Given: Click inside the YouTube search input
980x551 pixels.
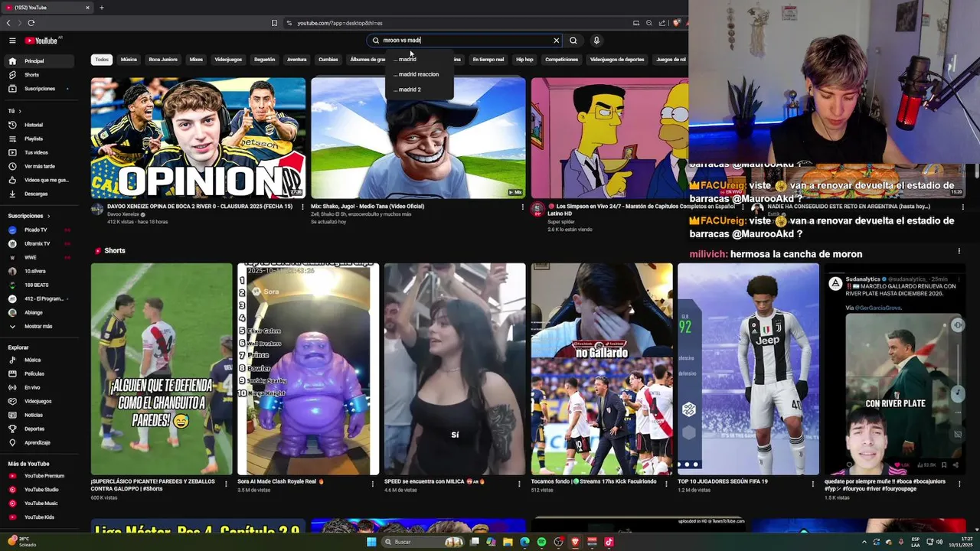Looking at the screenshot, I should (465, 41).
